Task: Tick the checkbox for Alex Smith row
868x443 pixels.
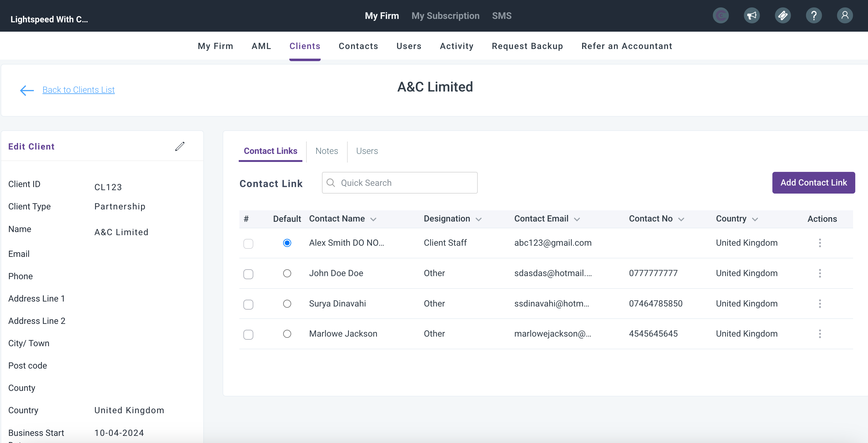Action: click(x=248, y=244)
